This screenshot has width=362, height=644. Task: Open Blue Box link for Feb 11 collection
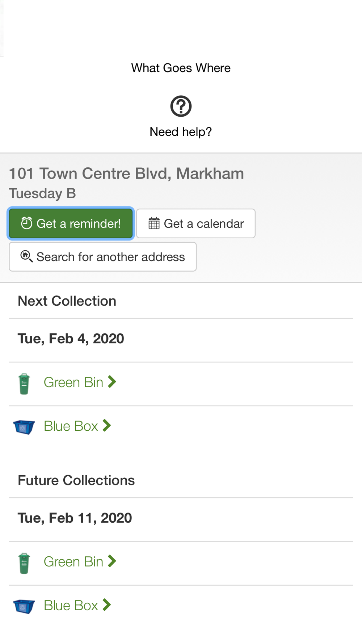[x=71, y=606]
